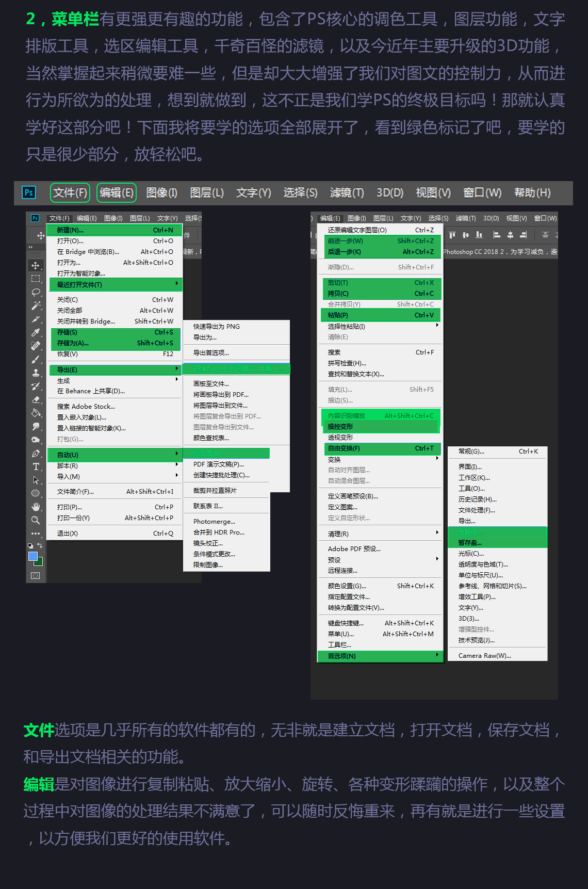This screenshot has width=588, height=889.
Task: Select the Move tool in the left toolbar
Action: (x=36, y=265)
